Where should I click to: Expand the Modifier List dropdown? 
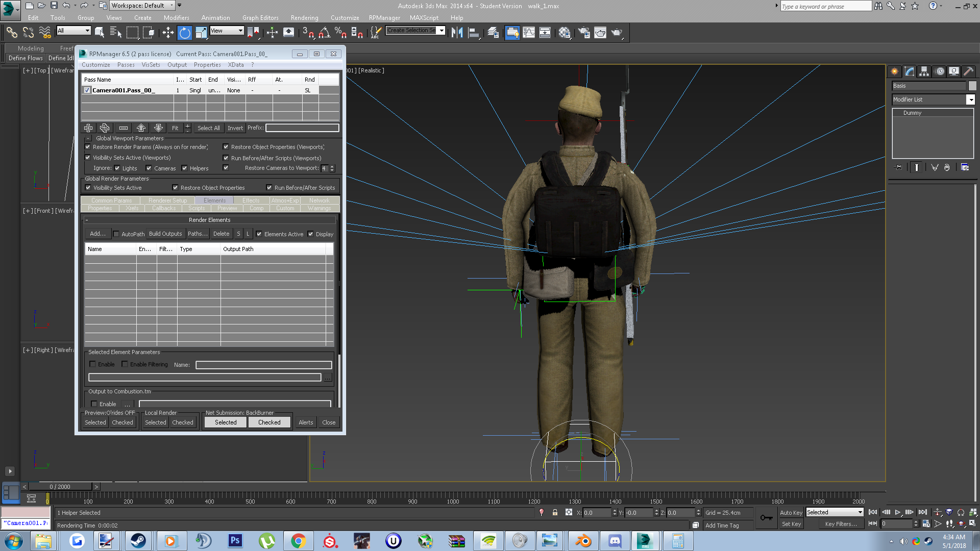tap(970, 100)
